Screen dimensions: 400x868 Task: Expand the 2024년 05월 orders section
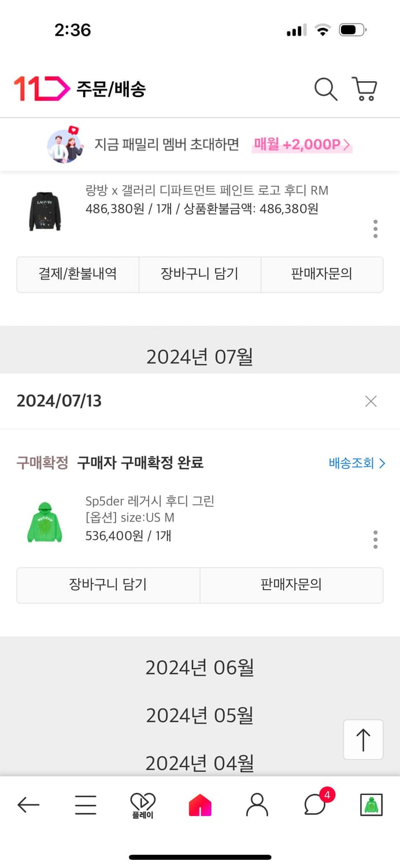(x=199, y=716)
